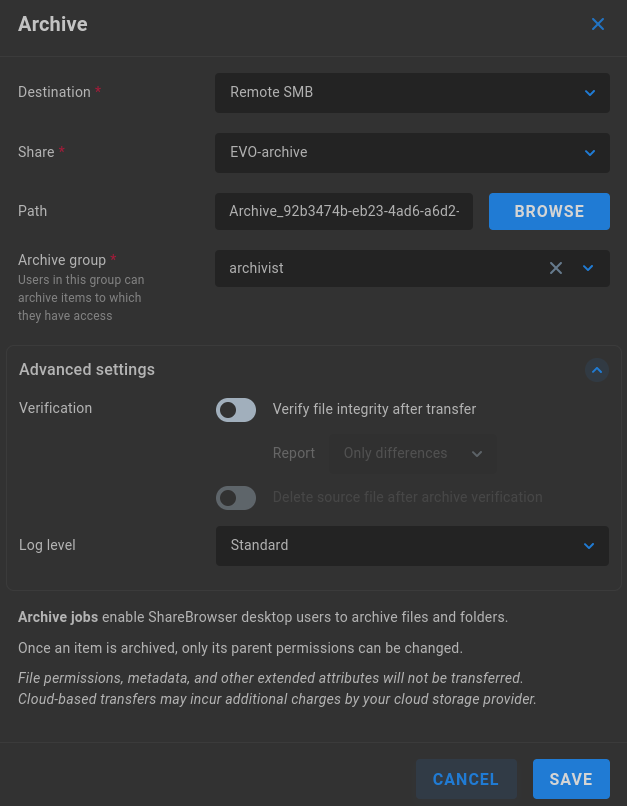Click the BROWSE button
Screen dimensions: 627x806
(549, 211)
